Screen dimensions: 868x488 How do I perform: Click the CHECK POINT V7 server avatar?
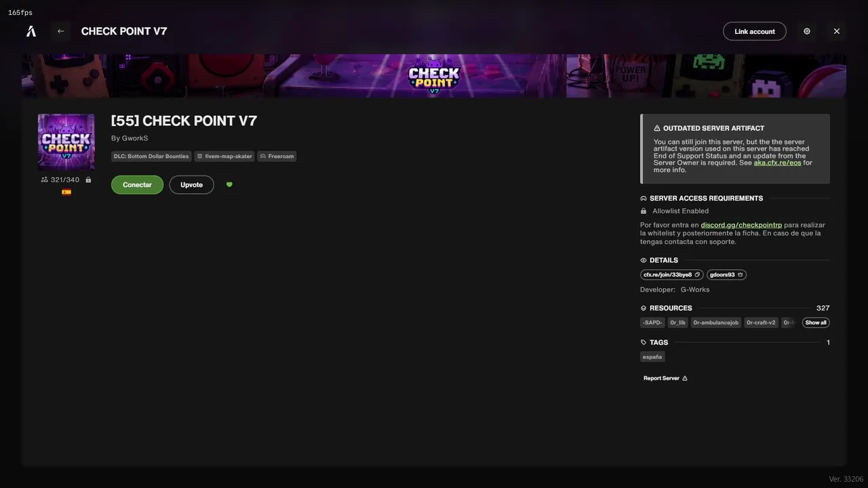(x=66, y=141)
